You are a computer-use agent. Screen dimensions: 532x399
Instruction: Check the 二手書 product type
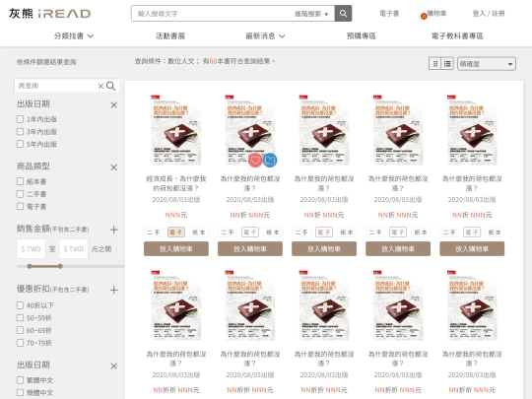(20, 194)
